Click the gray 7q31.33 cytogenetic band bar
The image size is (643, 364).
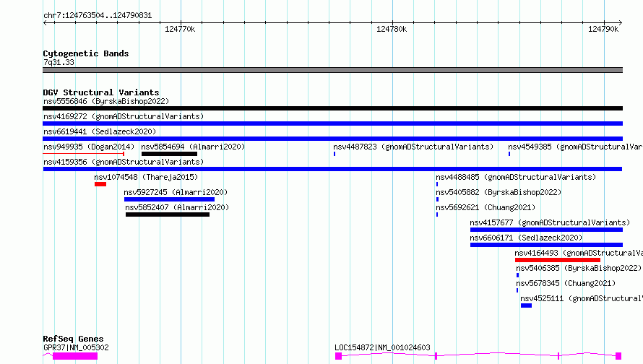[x=332, y=70]
